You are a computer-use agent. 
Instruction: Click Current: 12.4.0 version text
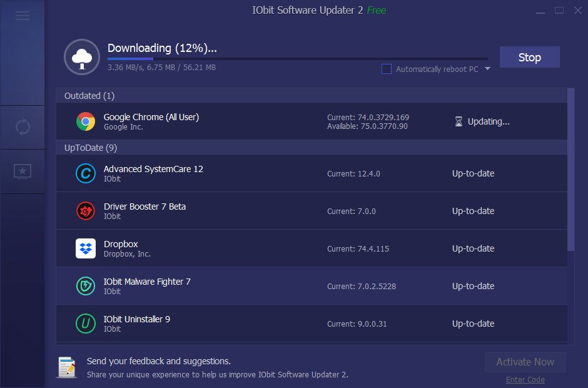353,174
